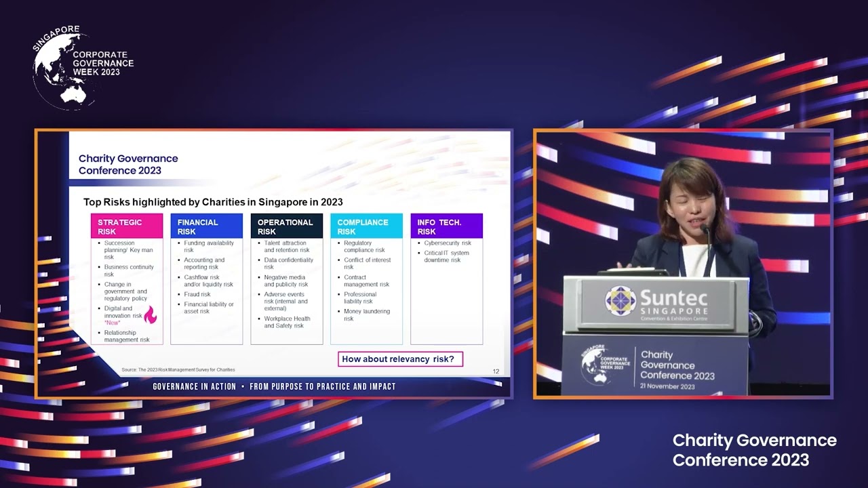
Task: Click 'Digital and innovation risk' bullet
Action: [123, 312]
